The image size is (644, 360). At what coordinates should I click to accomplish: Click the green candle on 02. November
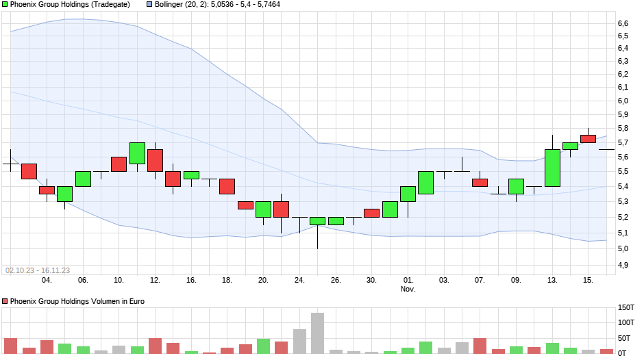[x=426, y=183]
